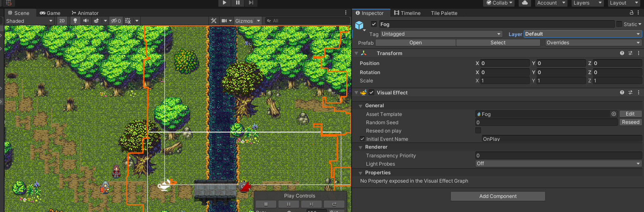The image size is (644, 212).
Task: Open the Light Probes dropdown
Action: coord(558,164)
